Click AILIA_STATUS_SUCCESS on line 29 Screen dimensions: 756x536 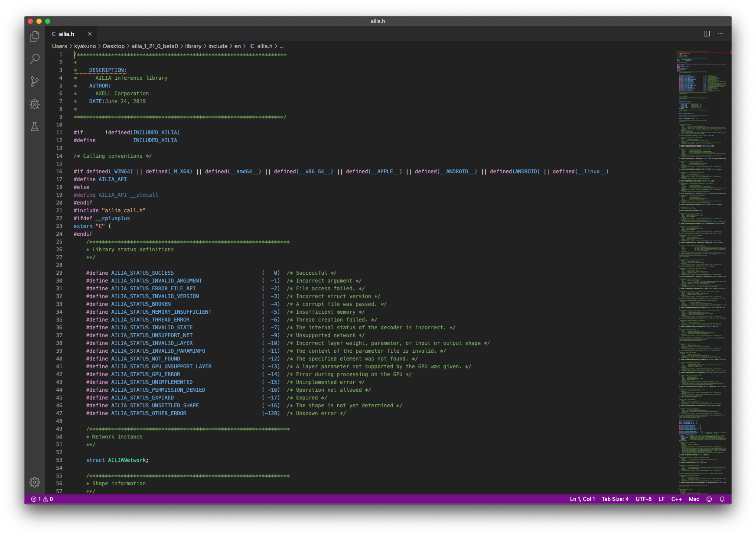pyautogui.click(x=142, y=273)
